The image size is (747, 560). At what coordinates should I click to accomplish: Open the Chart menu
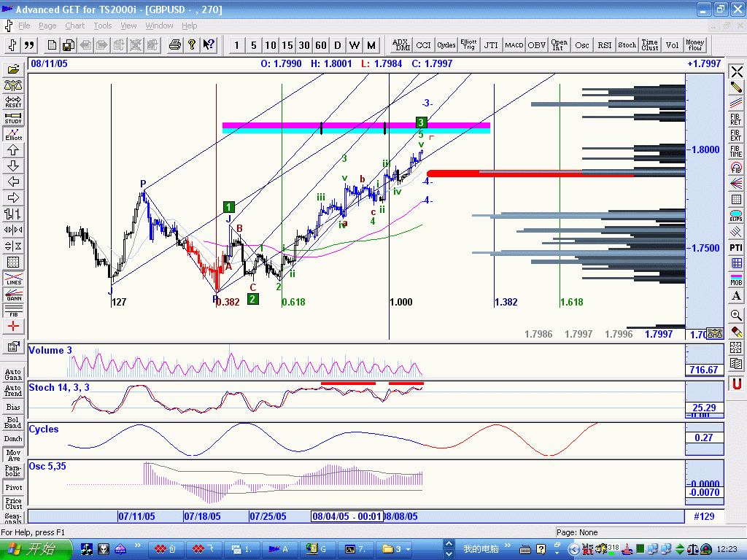point(74,26)
